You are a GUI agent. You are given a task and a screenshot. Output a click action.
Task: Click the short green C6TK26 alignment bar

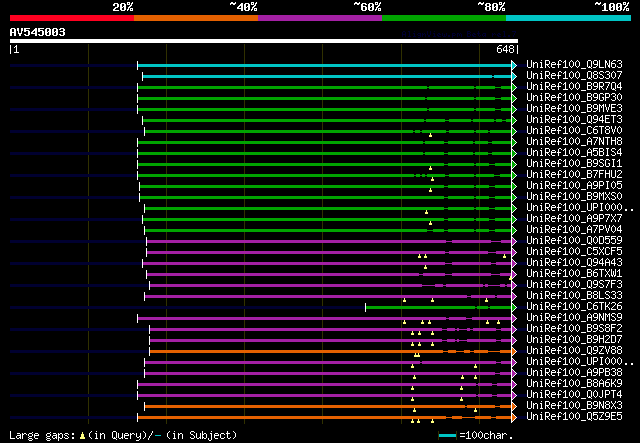438,307
